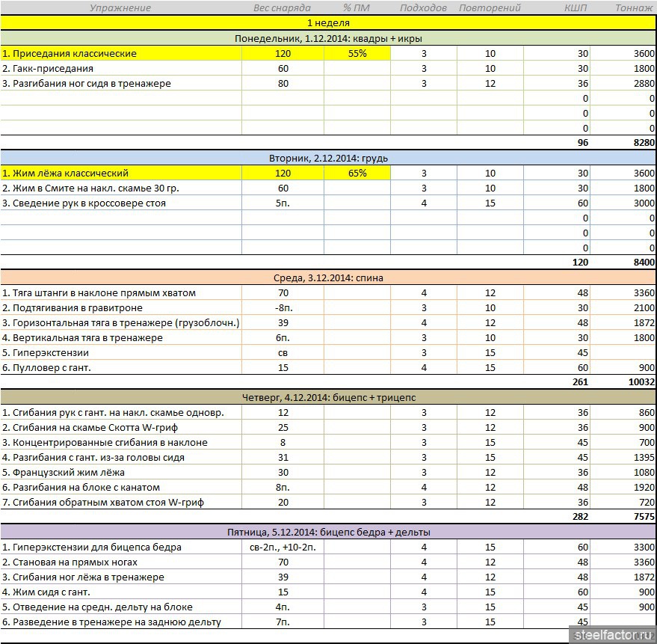
Task: Select the "1 неделя" title row
Action: pyautogui.click(x=329, y=23)
